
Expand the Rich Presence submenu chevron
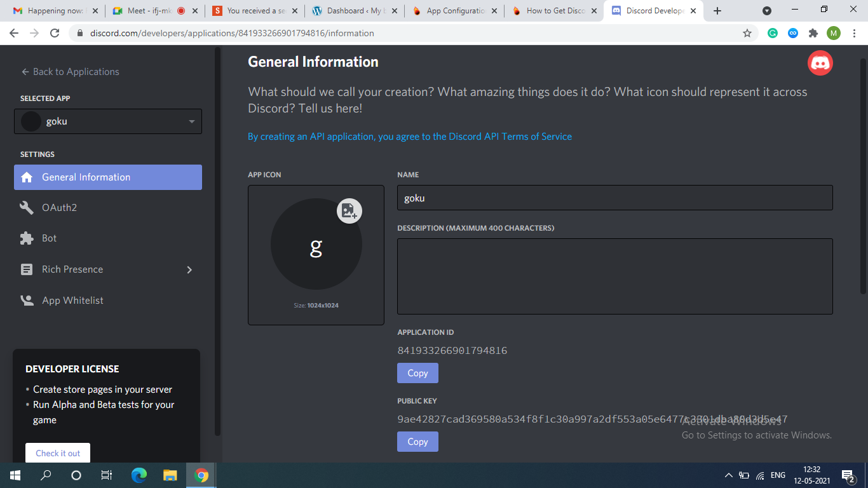click(x=189, y=269)
